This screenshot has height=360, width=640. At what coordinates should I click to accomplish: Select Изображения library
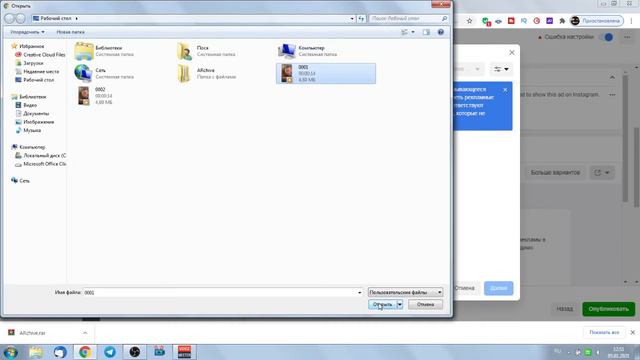(x=38, y=122)
